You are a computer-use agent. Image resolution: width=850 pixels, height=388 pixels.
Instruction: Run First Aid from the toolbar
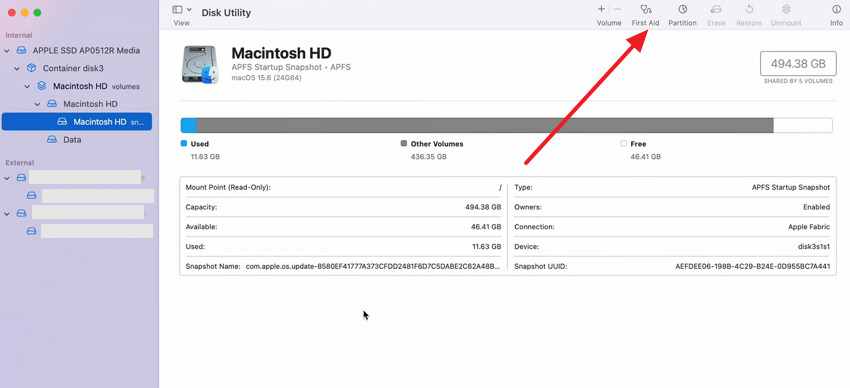tap(645, 10)
